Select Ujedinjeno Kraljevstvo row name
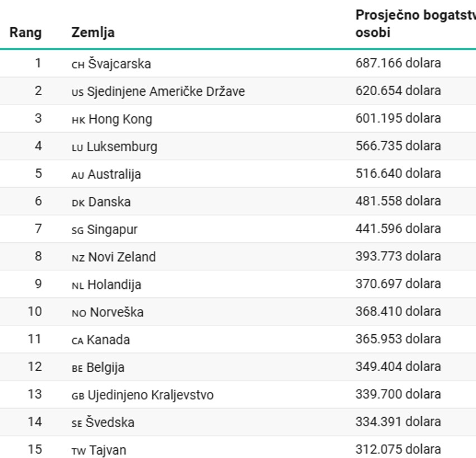476x458 pixels. pyautogui.click(x=150, y=395)
